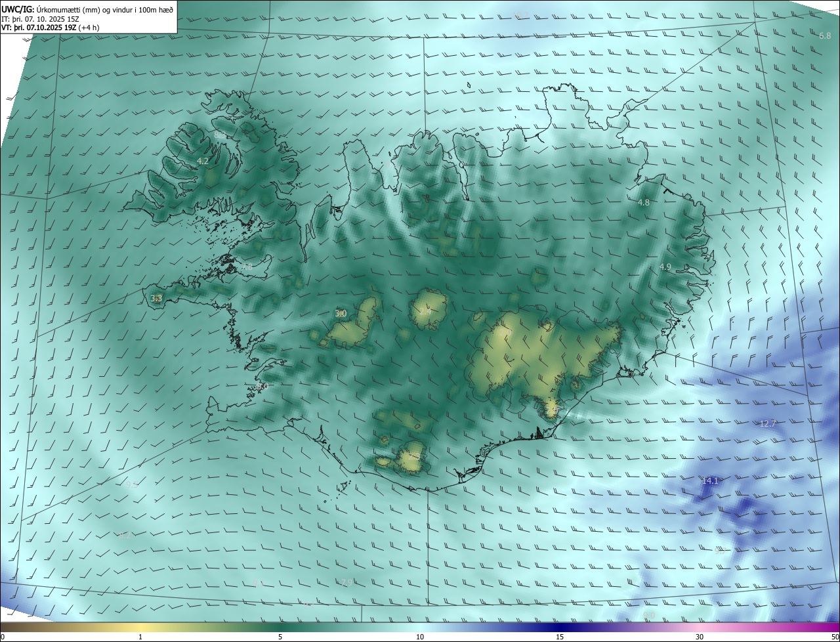Click the 6.8 value label at map corner
The height and width of the screenshot is (642, 840).
click(825, 35)
